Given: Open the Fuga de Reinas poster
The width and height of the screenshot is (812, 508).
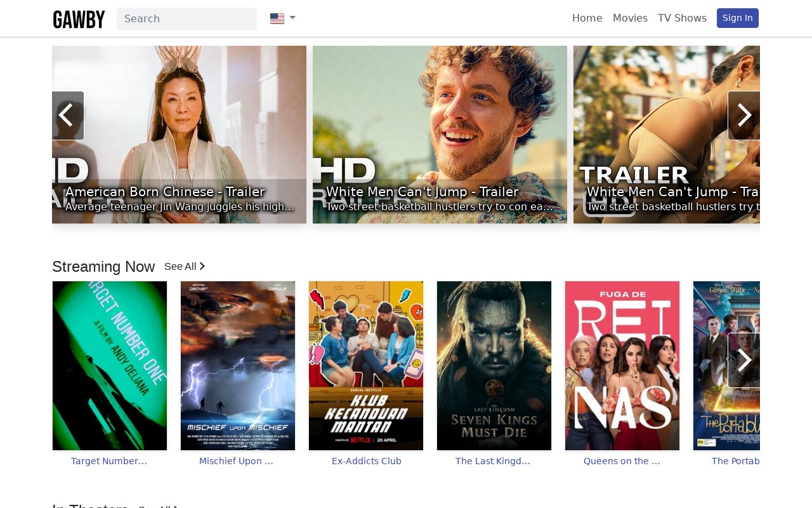Looking at the screenshot, I should 622,366.
